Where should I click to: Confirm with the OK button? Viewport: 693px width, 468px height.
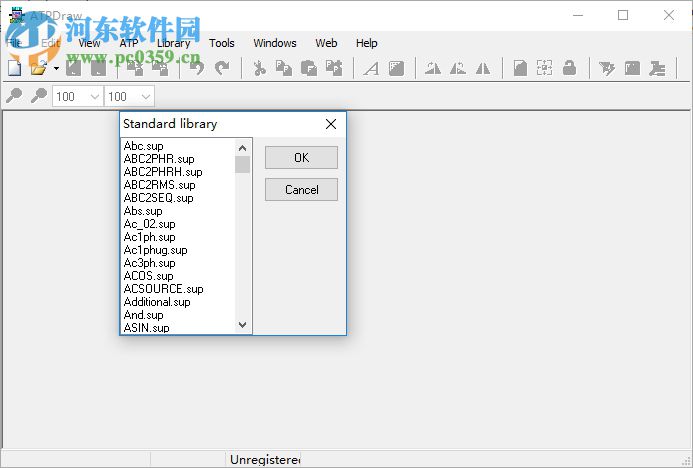pyautogui.click(x=301, y=157)
